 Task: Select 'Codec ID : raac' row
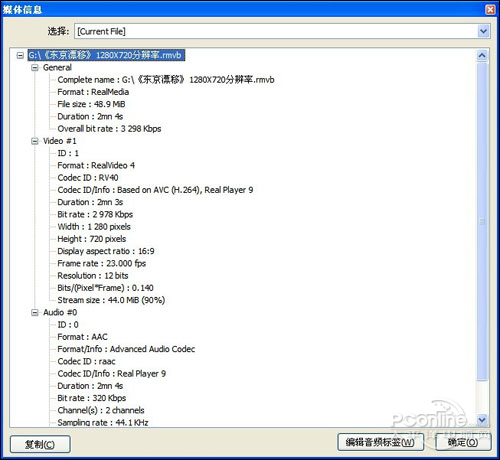86,361
